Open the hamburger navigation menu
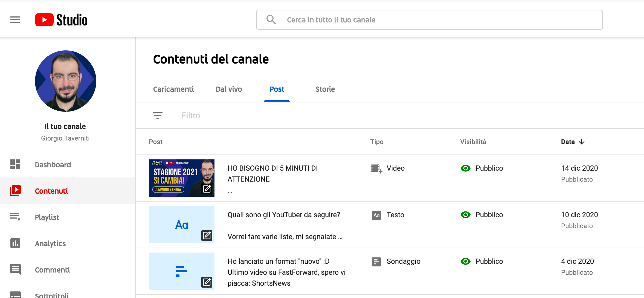644x298 pixels. pos(15,20)
